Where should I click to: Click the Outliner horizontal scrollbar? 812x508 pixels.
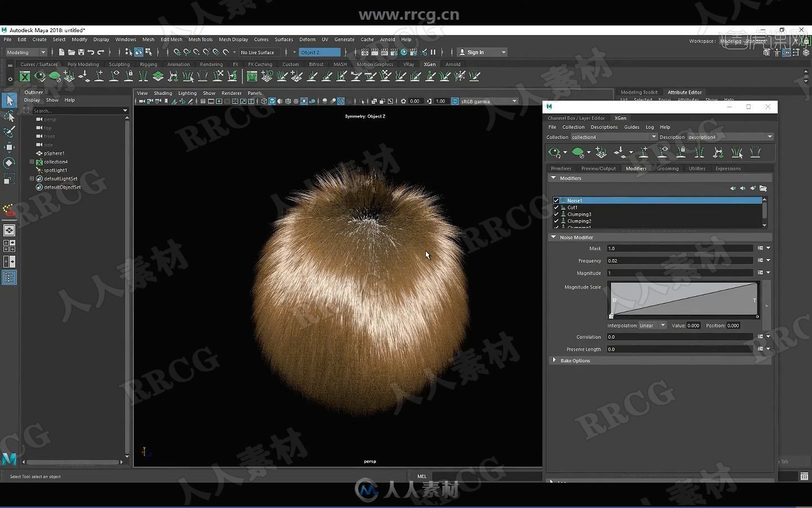point(72,462)
